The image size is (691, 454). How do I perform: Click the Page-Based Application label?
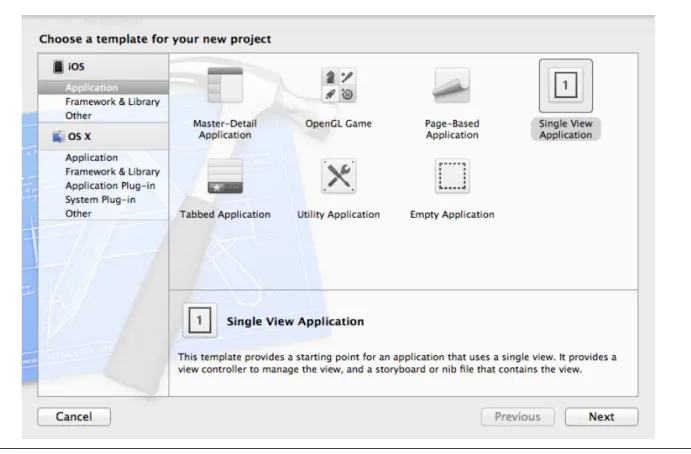coord(452,129)
